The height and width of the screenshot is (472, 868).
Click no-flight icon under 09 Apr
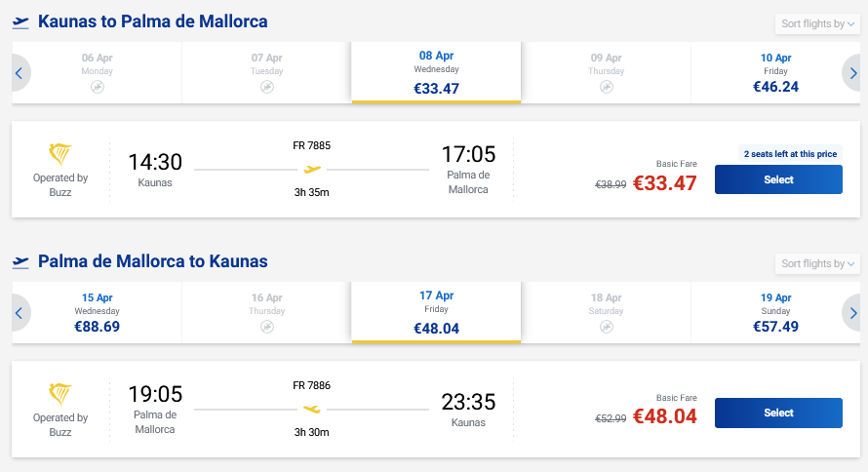pos(607,88)
